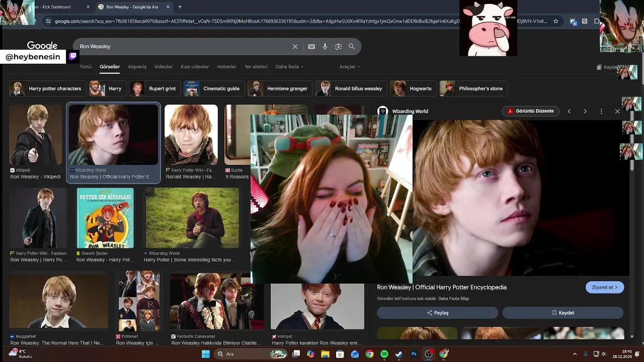Filter by Philosopher's stone chip
The image size is (644, 362).
[473, 88]
